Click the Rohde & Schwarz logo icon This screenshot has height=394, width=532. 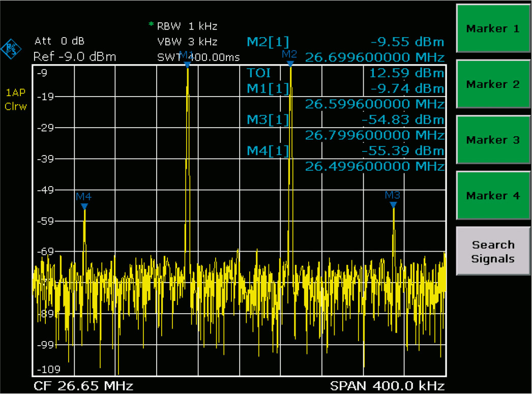click(x=11, y=50)
